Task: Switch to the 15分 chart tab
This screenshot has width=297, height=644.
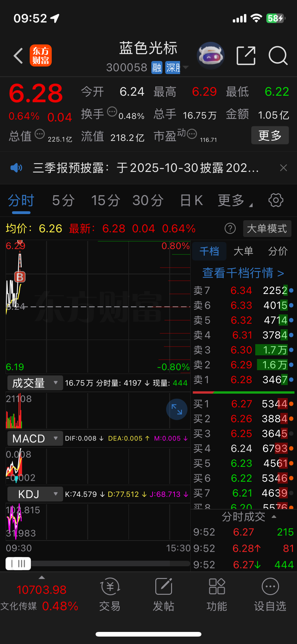Action: (105, 200)
